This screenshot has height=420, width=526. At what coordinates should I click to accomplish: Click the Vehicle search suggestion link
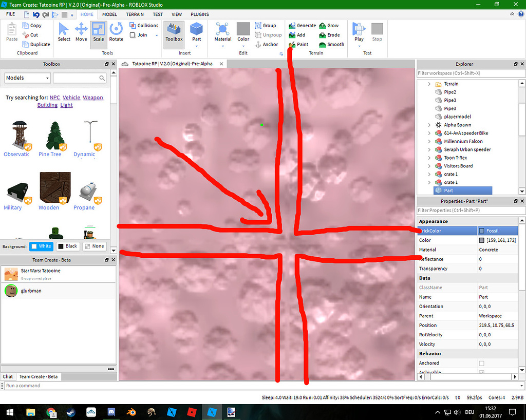tap(71, 97)
